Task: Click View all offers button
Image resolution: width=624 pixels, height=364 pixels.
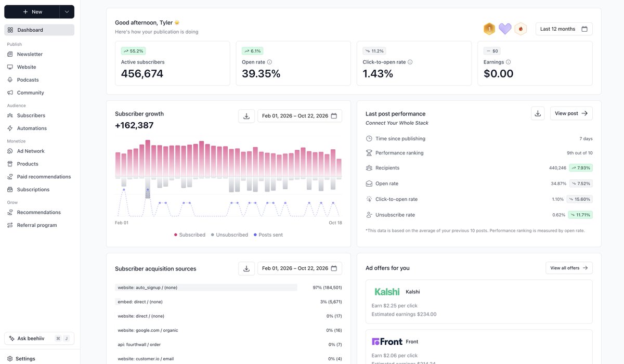Action: (569, 268)
